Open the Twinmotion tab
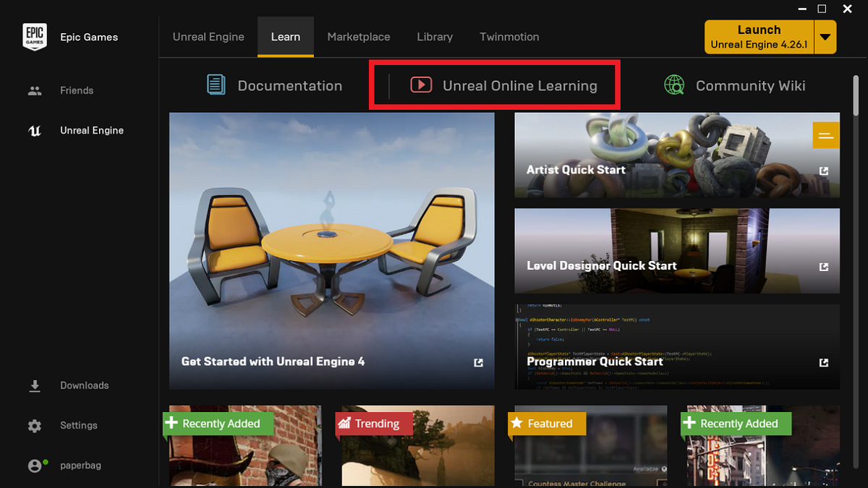 509,37
